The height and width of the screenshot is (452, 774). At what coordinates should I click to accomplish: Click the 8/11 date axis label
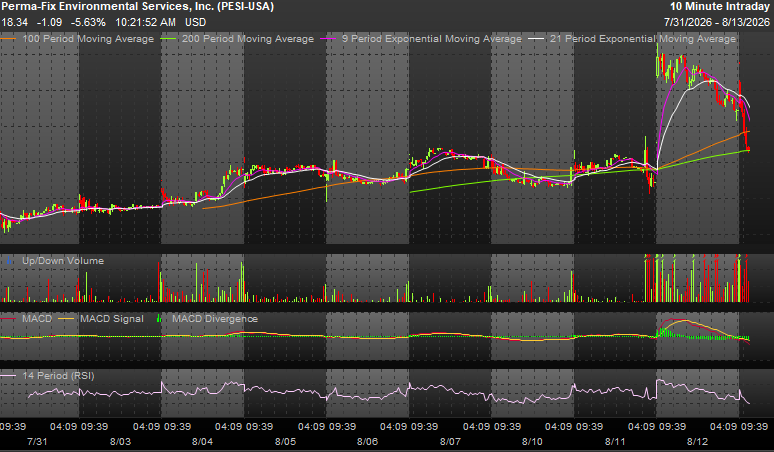(615, 441)
